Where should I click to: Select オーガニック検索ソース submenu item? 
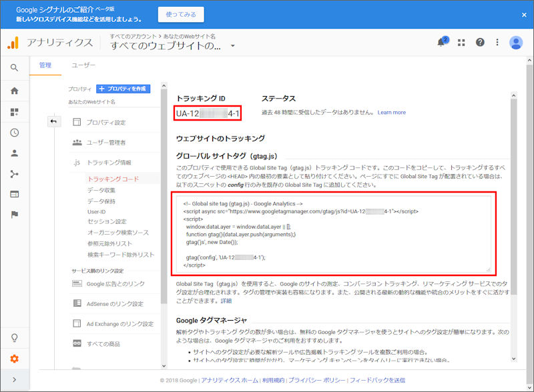[118, 233]
